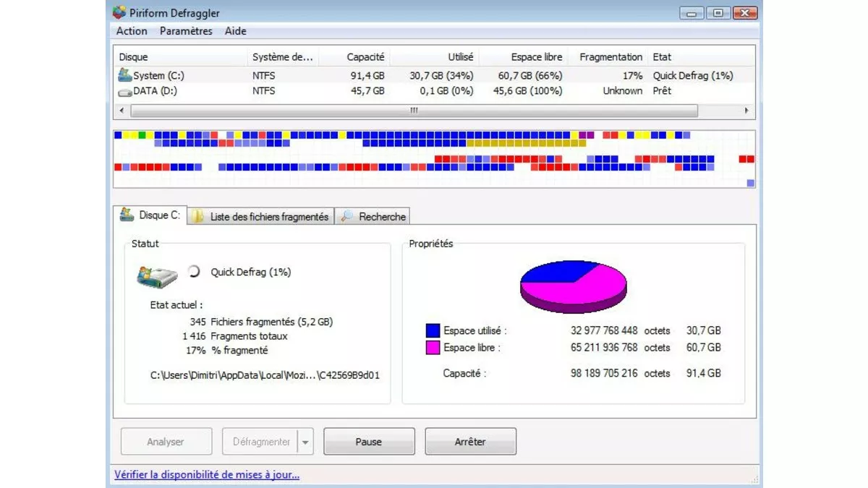Open the check for updates link

(x=207, y=474)
